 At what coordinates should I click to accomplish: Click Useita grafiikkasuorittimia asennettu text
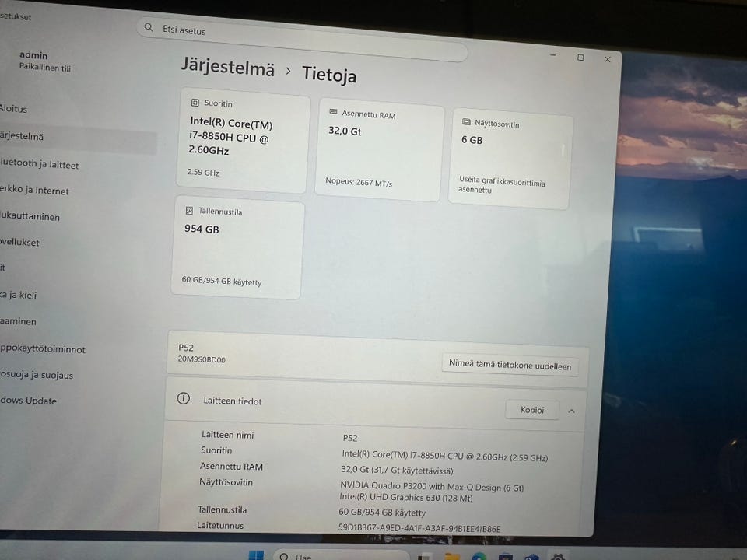coord(501,184)
